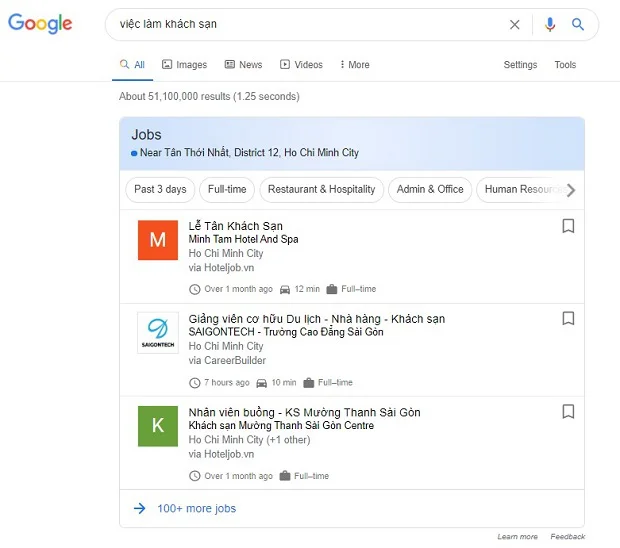Click the car icon beside 12 min
The image size is (620, 548).
[x=285, y=290]
